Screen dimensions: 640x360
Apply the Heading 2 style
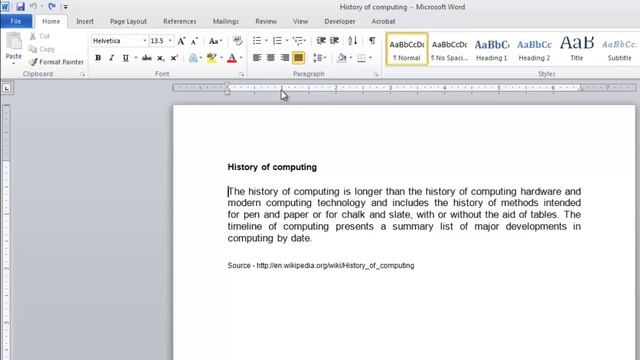pos(534,49)
